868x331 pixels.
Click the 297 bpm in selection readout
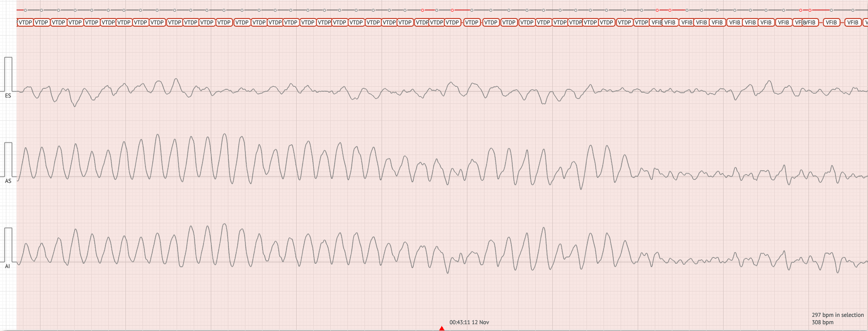(837, 315)
